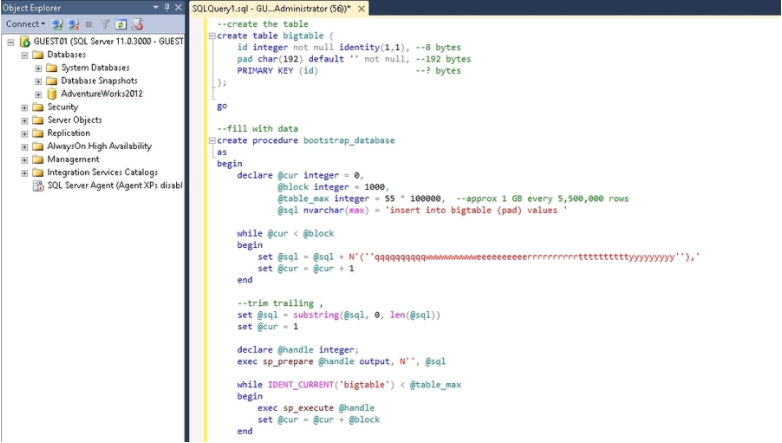Select the Management tree item

[73, 159]
